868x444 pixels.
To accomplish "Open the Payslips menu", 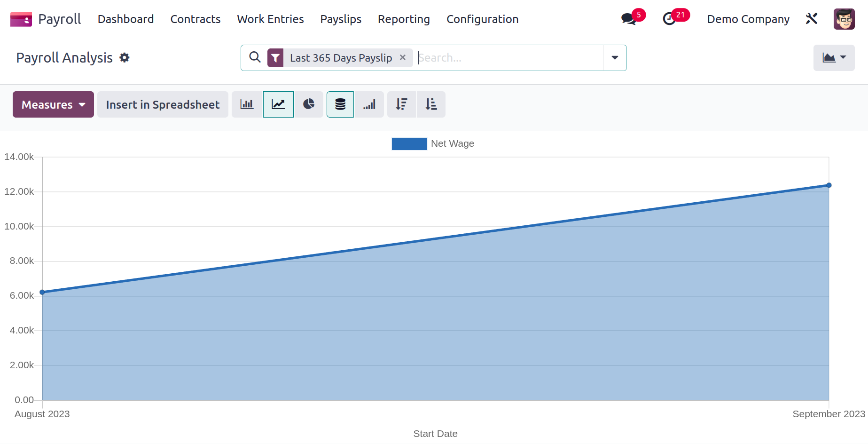I will click(x=341, y=19).
